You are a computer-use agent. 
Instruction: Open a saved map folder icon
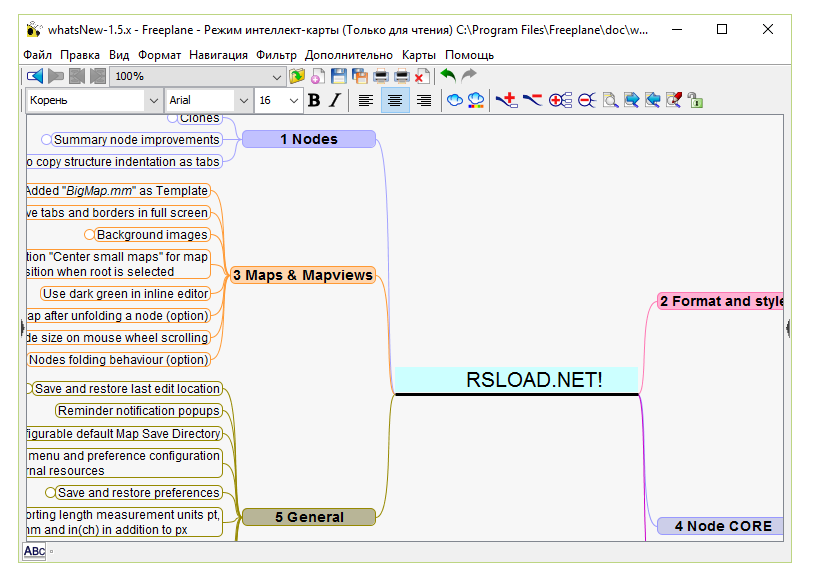(x=297, y=76)
